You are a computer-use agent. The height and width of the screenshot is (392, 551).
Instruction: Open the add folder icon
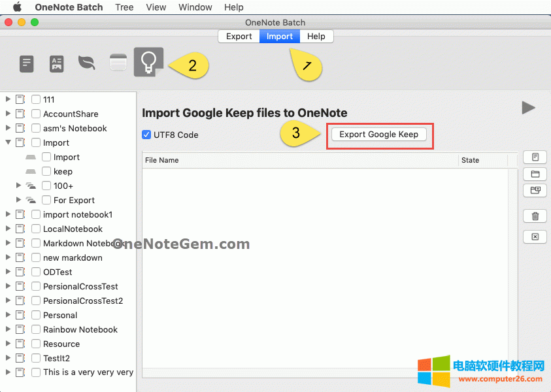point(535,173)
